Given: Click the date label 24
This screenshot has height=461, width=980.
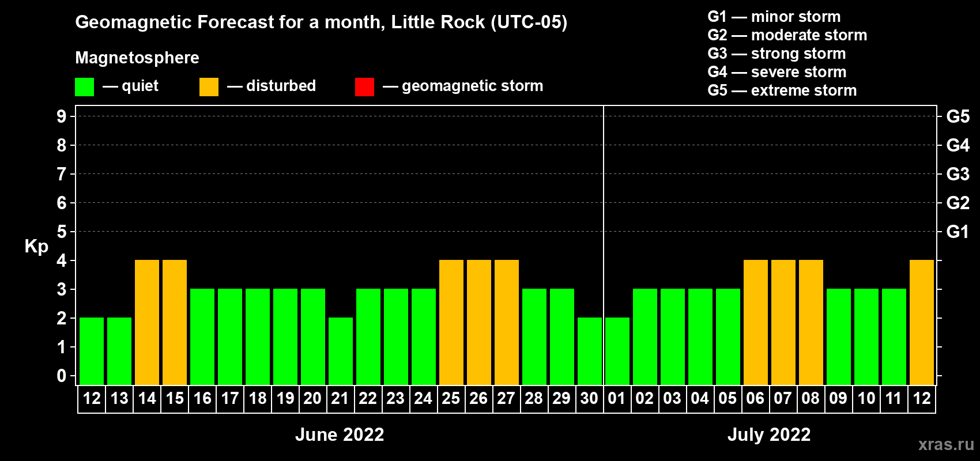Looking at the screenshot, I should pyautogui.click(x=424, y=399).
